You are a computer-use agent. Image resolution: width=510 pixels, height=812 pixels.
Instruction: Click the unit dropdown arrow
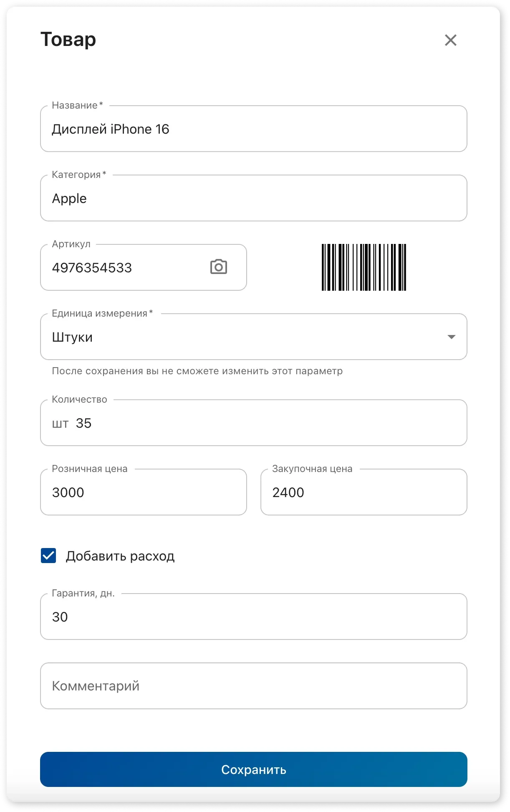(x=451, y=337)
